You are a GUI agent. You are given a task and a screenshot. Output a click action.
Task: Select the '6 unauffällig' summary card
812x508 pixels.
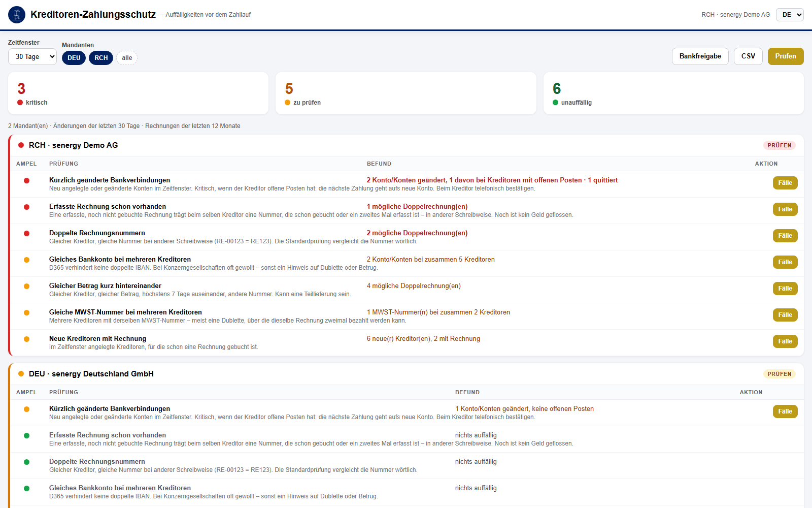pos(673,93)
